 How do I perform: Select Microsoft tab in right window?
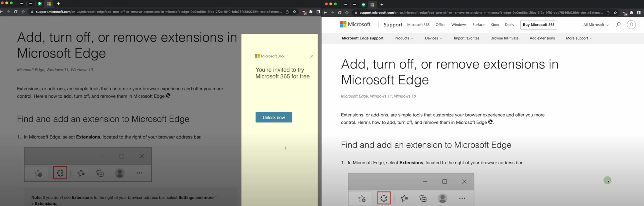pos(372,4)
